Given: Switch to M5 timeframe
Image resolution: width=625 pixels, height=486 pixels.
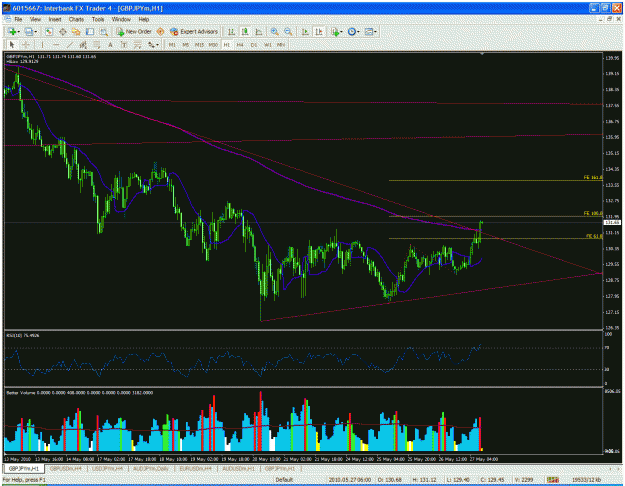Looking at the screenshot, I should pos(185,45).
